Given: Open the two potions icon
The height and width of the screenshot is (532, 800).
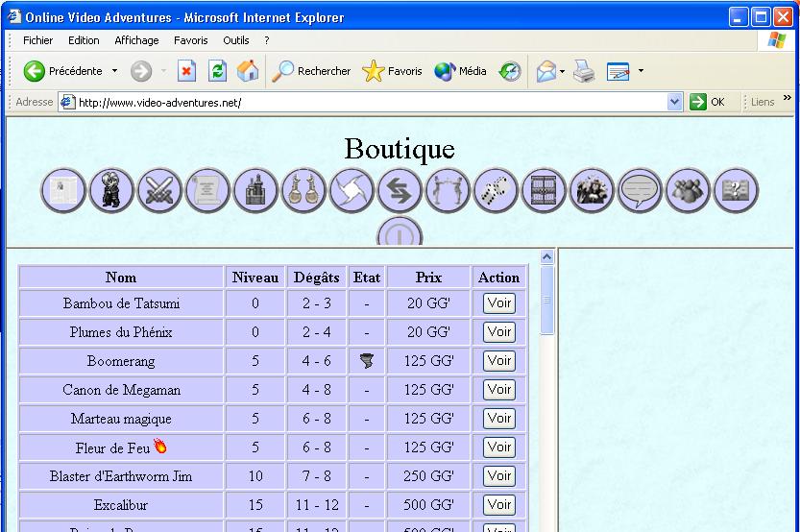Looking at the screenshot, I should 303,191.
